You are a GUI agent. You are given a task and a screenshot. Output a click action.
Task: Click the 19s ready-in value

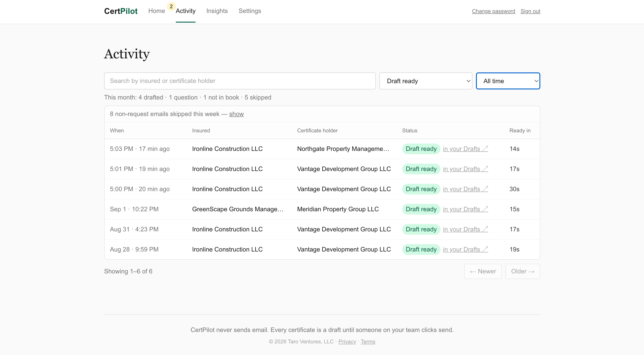514,249
